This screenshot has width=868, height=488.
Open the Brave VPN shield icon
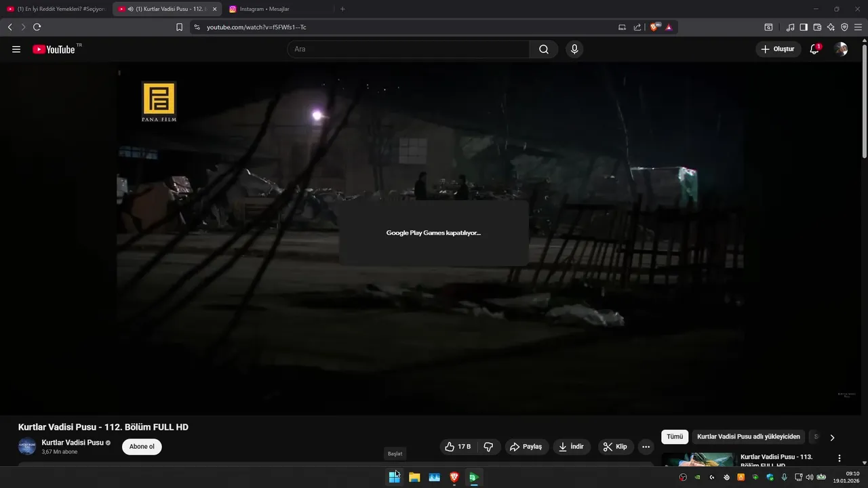tap(844, 27)
